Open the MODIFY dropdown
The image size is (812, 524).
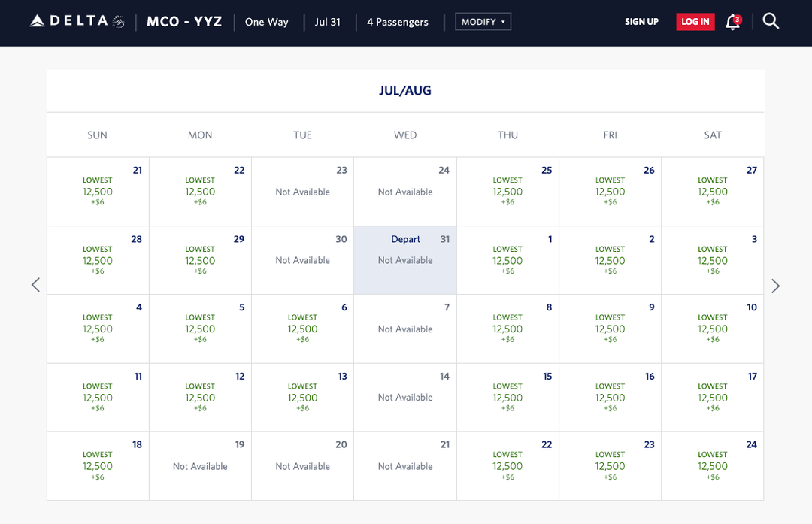click(483, 21)
